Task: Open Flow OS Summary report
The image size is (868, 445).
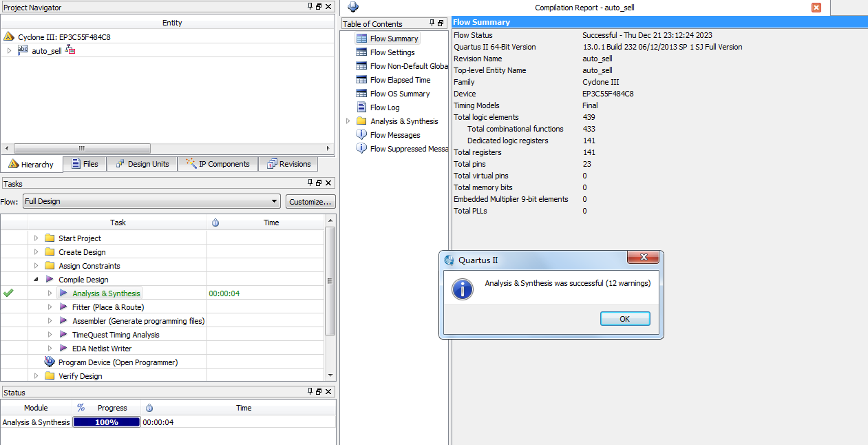Action: (x=400, y=94)
